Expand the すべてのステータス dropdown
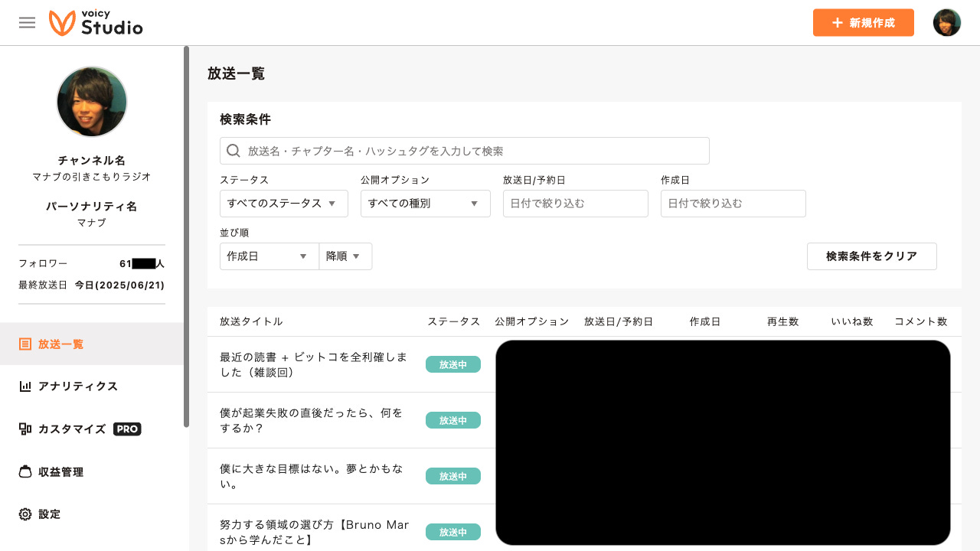The width and height of the screenshot is (980, 551). [284, 204]
